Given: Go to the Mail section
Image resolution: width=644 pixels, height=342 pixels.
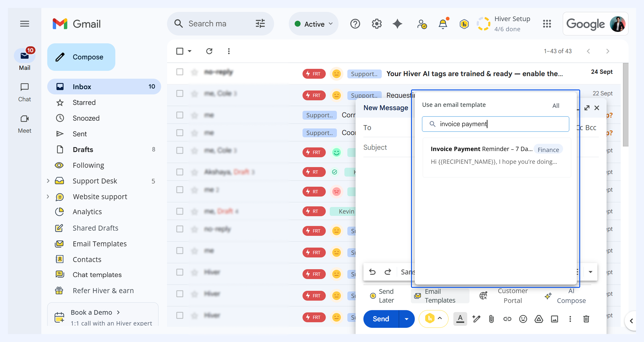Looking at the screenshot, I should tap(25, 59).
